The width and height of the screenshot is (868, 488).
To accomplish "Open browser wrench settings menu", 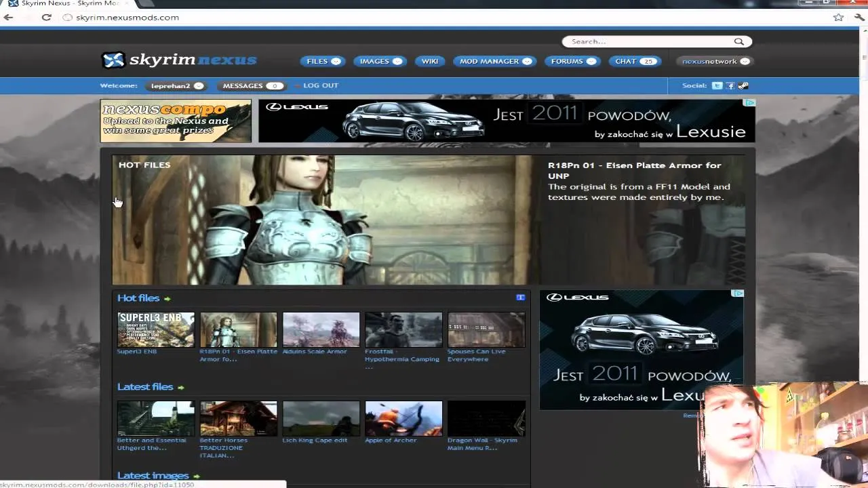I will pyautogui.click(x=859, y=17).
